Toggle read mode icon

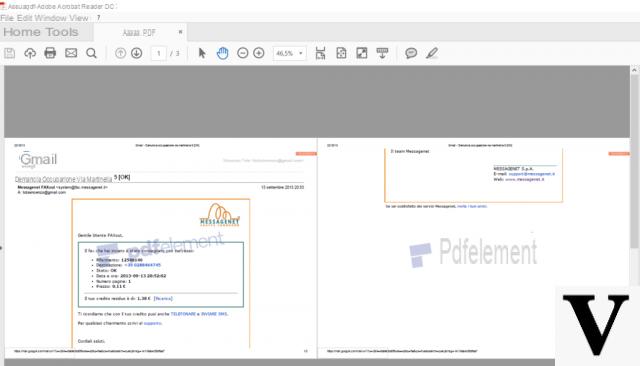click(x=382, y=53)
